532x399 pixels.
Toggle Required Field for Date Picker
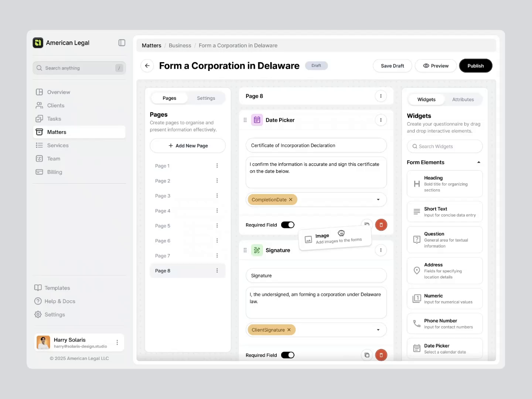(288, 225)
